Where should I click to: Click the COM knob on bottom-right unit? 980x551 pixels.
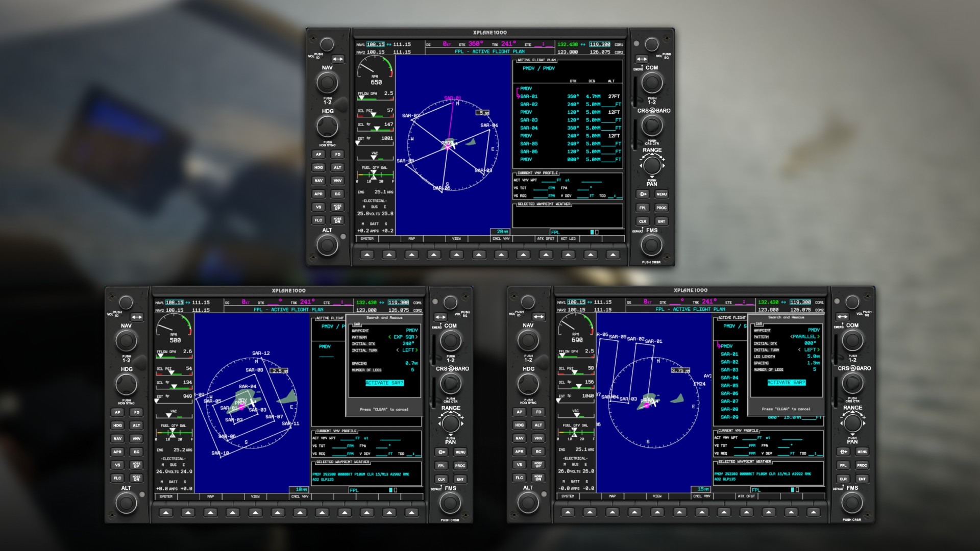852,340
